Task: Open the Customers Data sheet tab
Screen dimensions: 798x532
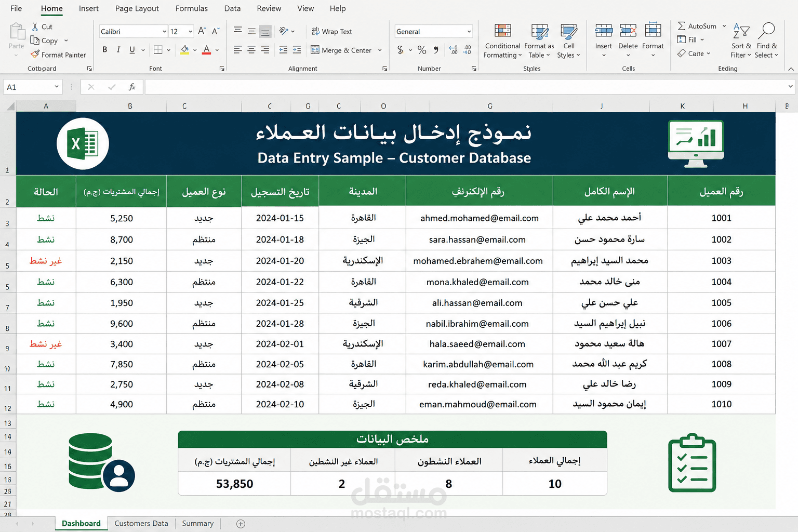Action: [x=141, y=523]
